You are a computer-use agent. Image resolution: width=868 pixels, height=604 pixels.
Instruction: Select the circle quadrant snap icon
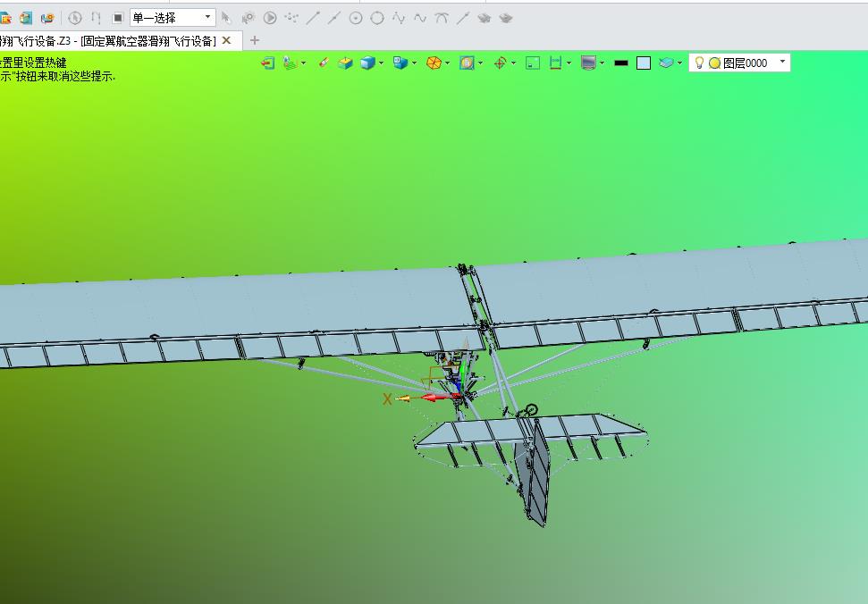377,18
